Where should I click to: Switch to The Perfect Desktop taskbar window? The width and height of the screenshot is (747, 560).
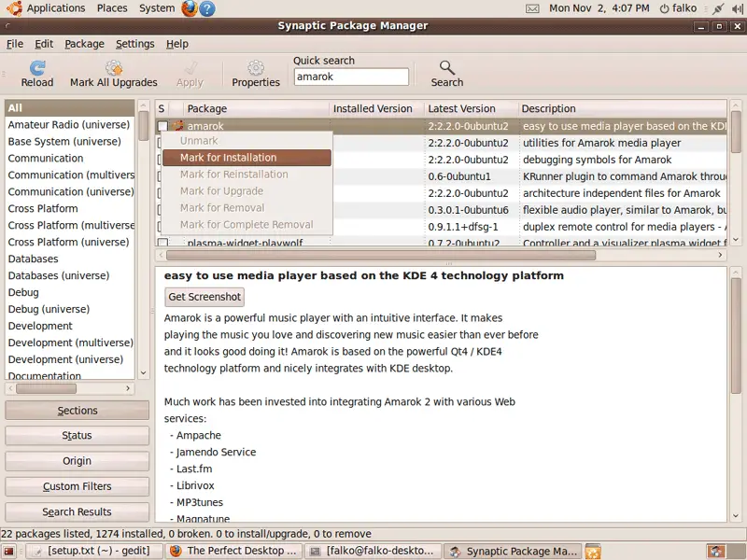click(x=234, y=552)
